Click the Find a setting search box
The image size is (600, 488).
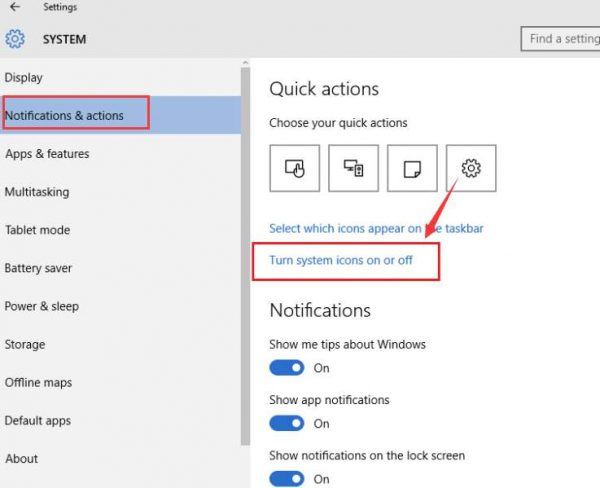point(561,39)
